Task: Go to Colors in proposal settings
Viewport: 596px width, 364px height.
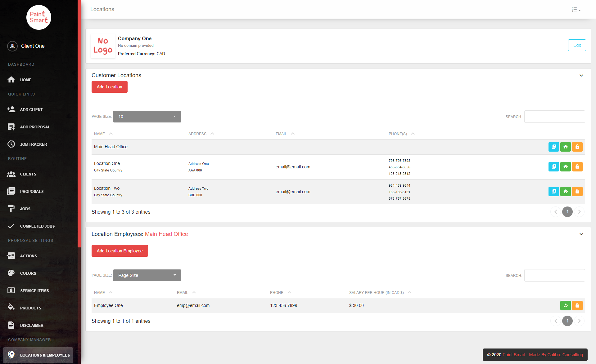Action: coord(28,273)
